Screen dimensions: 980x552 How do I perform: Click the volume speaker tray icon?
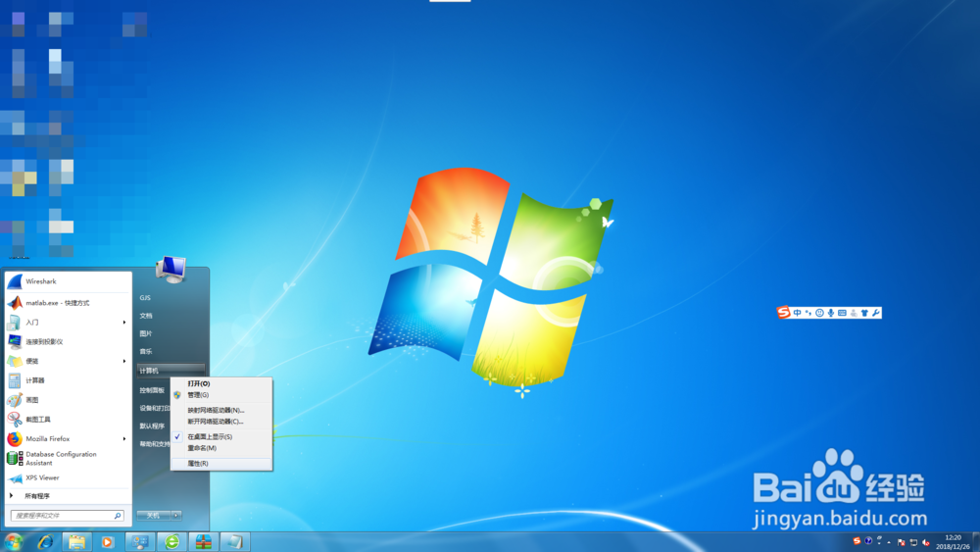(x=926, y=542)
